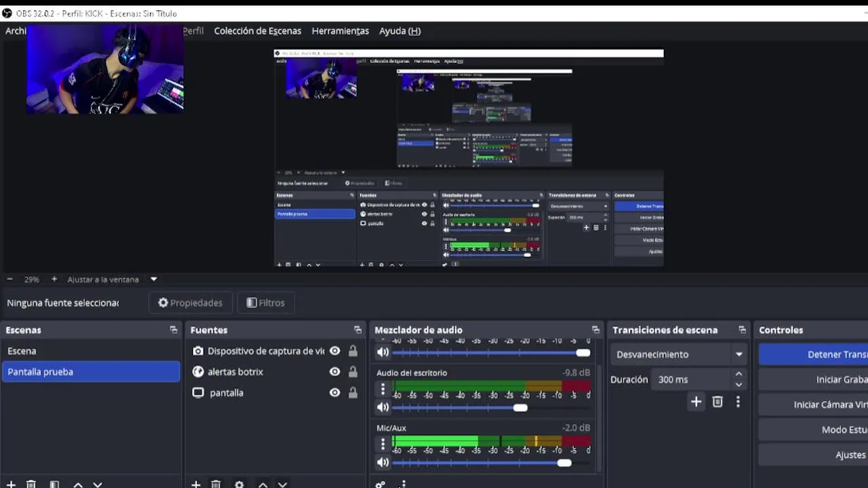The height and width of the screenshot is (488, 868).
Task: Open source properties gear in Fuentes toolbar
Action: click(239, 484)
